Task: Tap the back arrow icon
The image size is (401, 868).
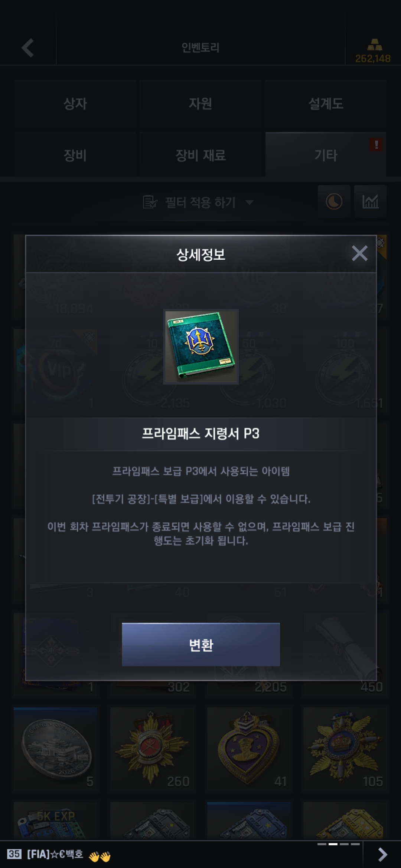Action: point(28,48)
